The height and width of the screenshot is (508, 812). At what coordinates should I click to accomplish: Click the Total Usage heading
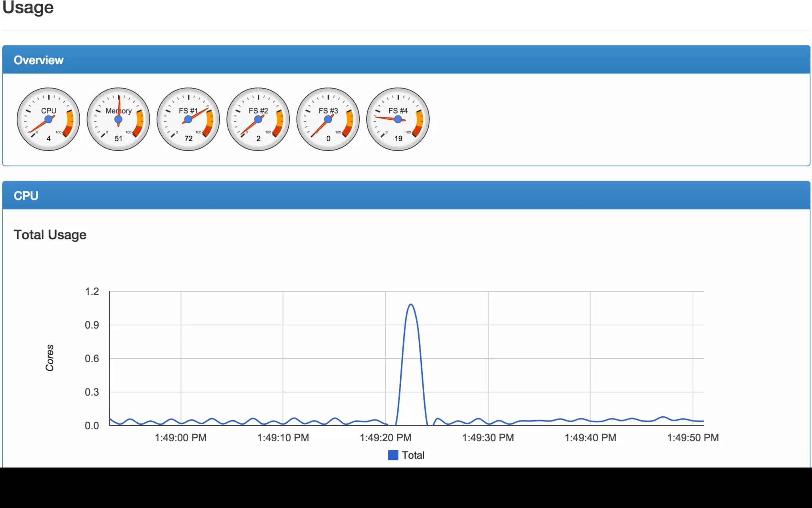(50, 235)
